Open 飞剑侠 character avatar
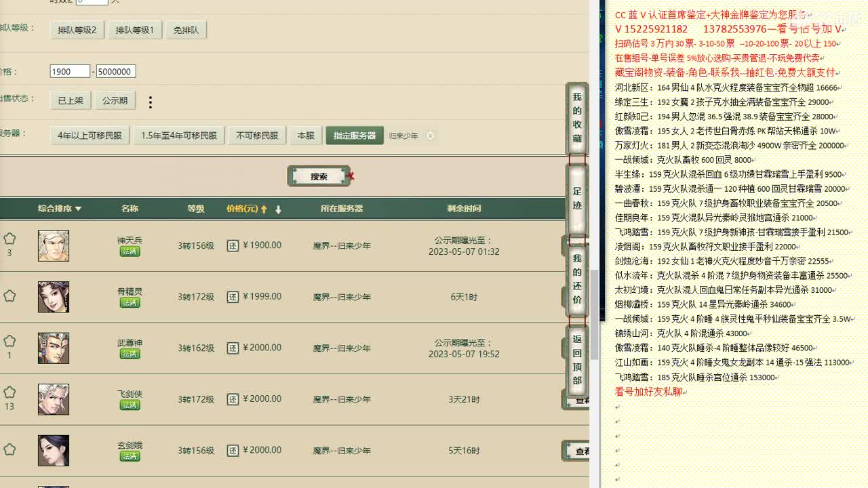 [x=54, y=399]
